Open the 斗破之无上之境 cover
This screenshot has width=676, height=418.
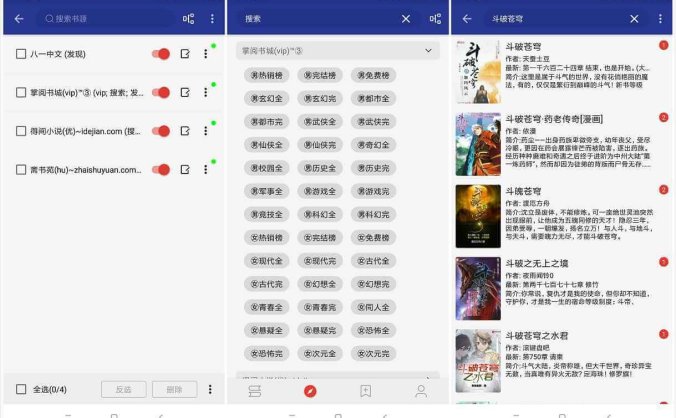pos(478,289)
